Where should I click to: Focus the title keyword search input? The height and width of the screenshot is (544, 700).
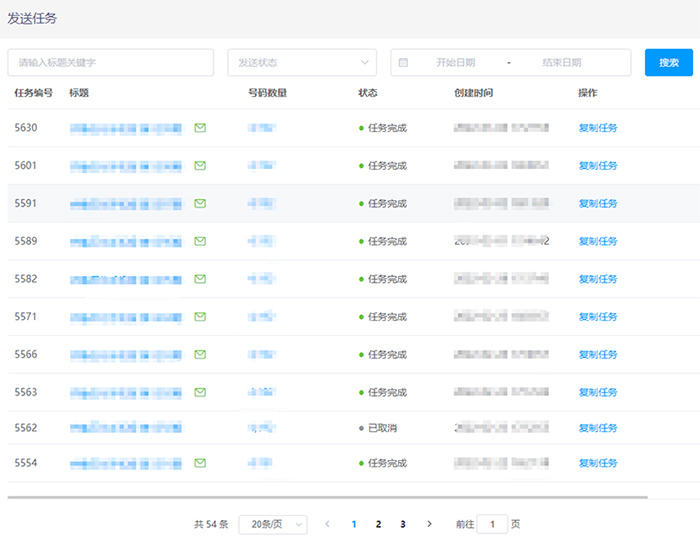(111, 62)
